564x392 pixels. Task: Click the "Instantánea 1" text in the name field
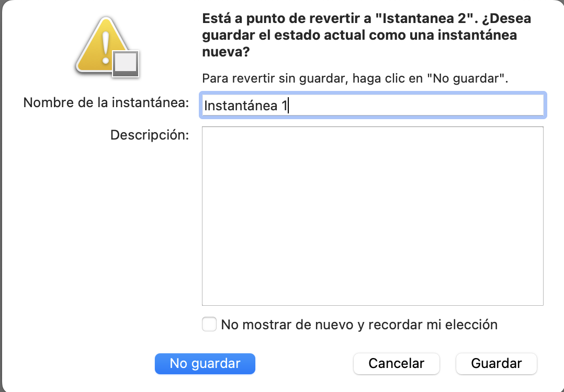pos(245,106)
